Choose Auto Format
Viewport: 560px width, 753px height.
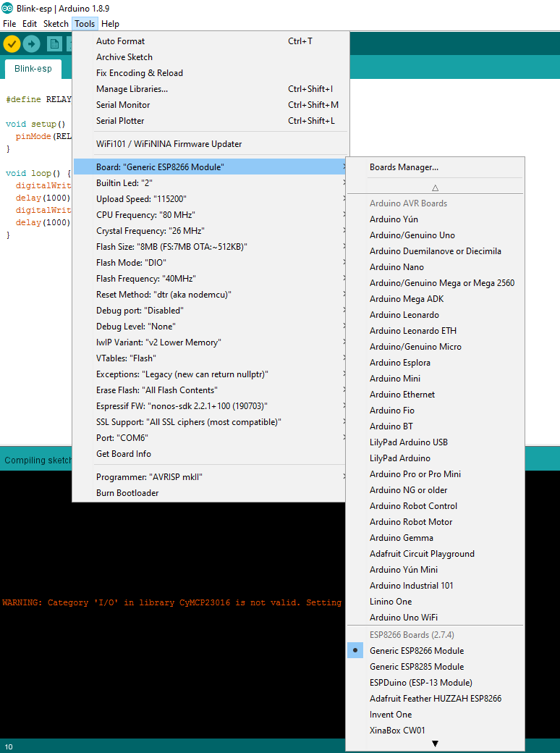(210, 41)
